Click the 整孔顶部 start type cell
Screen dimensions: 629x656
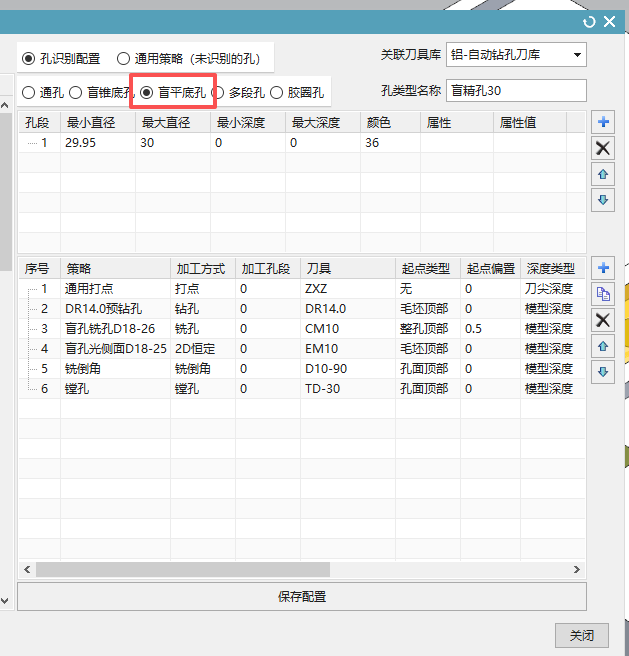coord(428,329)
